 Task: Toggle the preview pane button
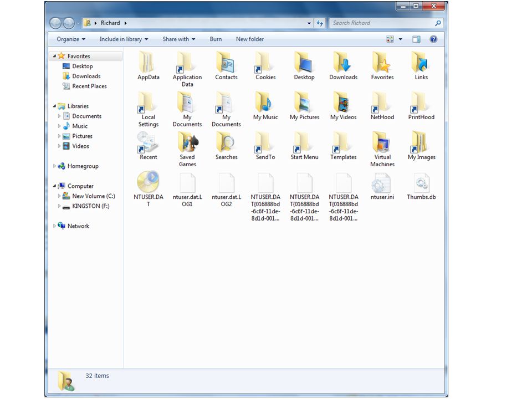tap(416, 39)
